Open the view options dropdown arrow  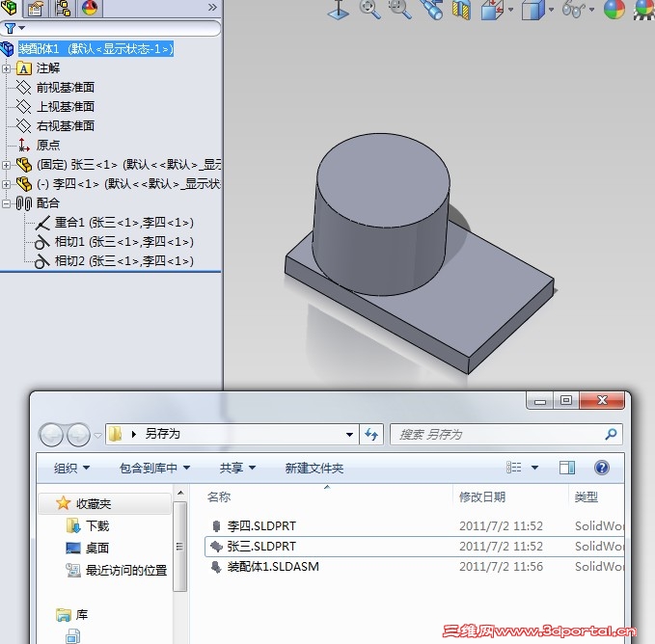(x=534, y=468)
